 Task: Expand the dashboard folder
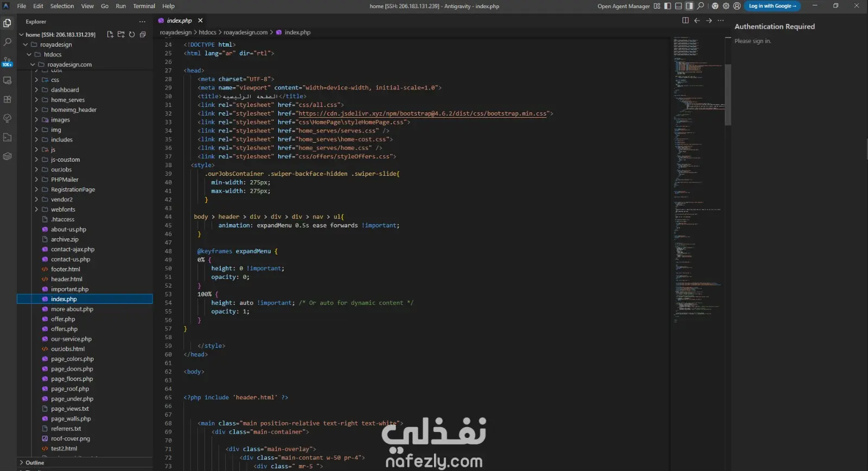(36, 90)
